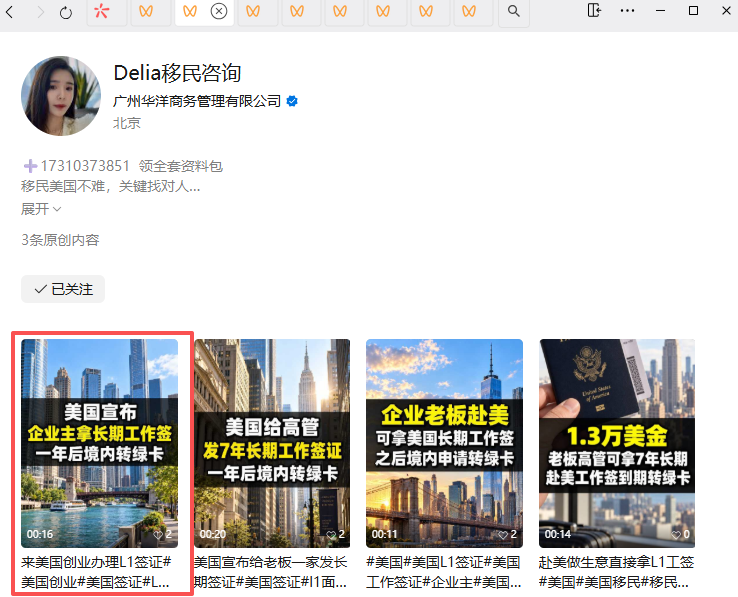
Task: Click the forward navigation arrow
Action: pos(40,12)
